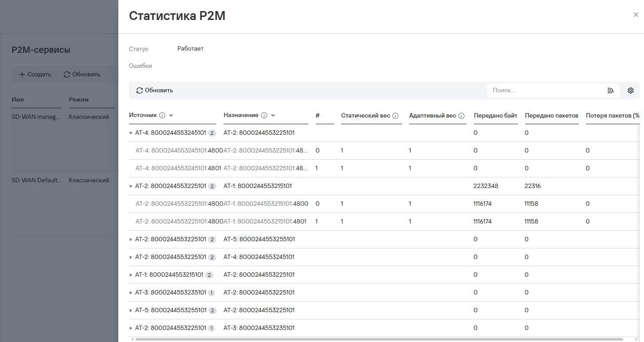
Task: Click info icon beside Статический вес
Action: click(395, 116)
